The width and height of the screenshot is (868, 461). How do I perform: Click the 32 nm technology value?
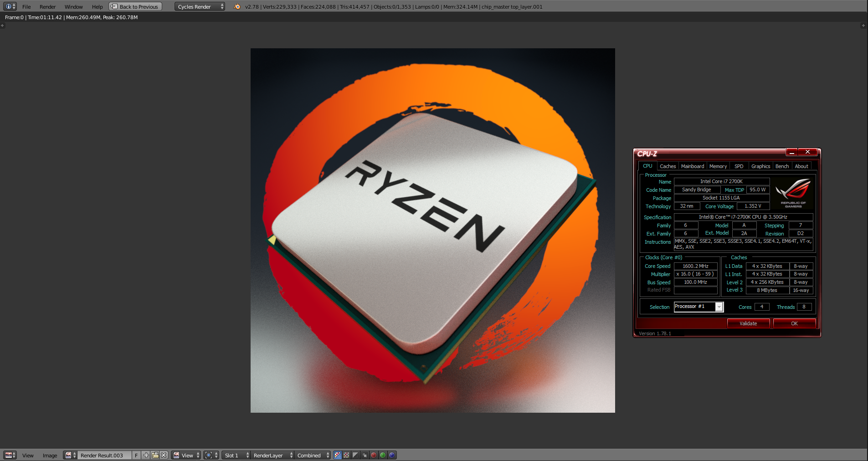point(686,206)
